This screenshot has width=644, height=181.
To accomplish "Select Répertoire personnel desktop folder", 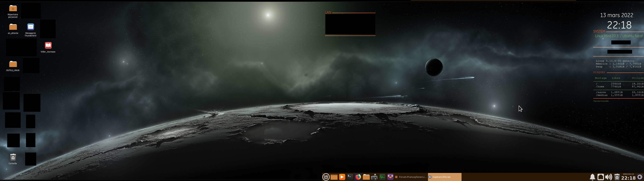I will (x=13, y=12).
